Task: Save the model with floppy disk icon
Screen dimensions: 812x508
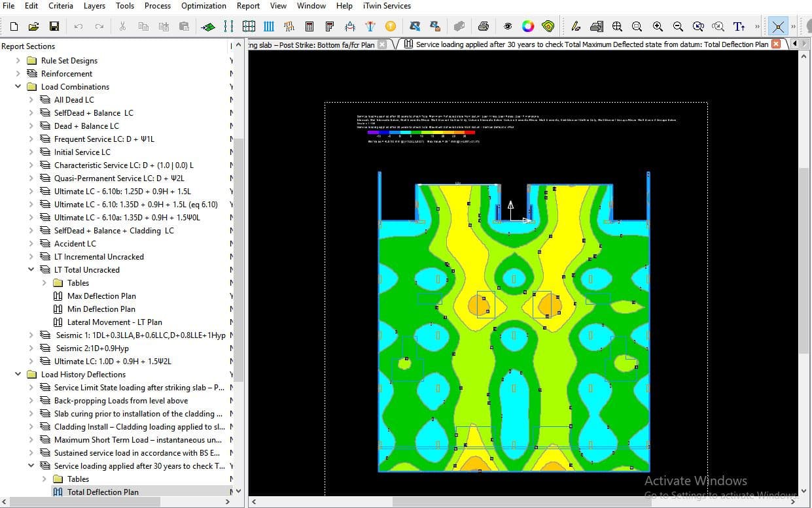Action: point(54,27)
